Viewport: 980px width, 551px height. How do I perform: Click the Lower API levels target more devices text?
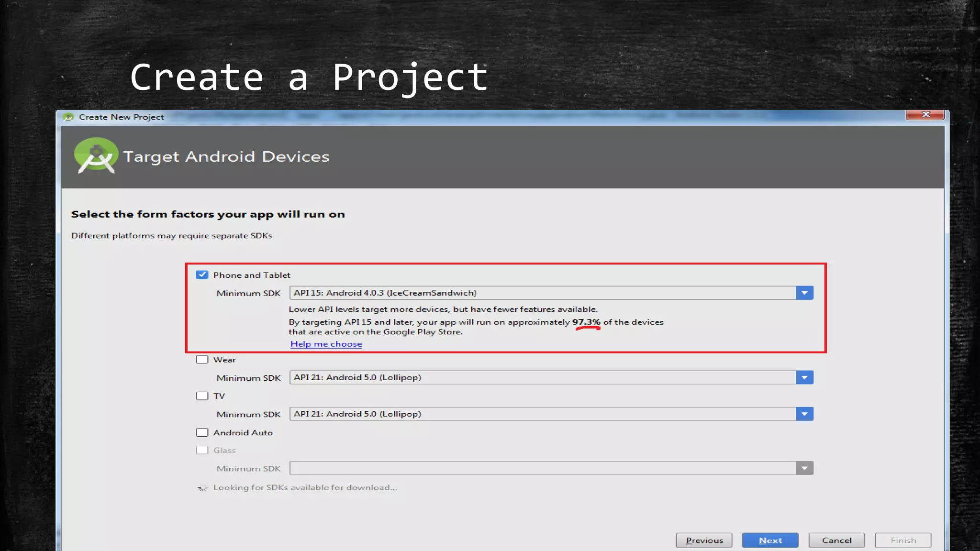click(x=443, y=309)
